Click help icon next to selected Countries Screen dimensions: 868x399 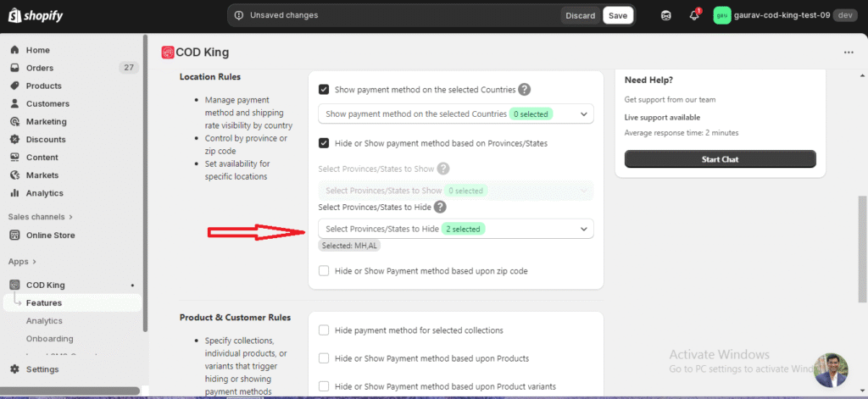point(525,89)
